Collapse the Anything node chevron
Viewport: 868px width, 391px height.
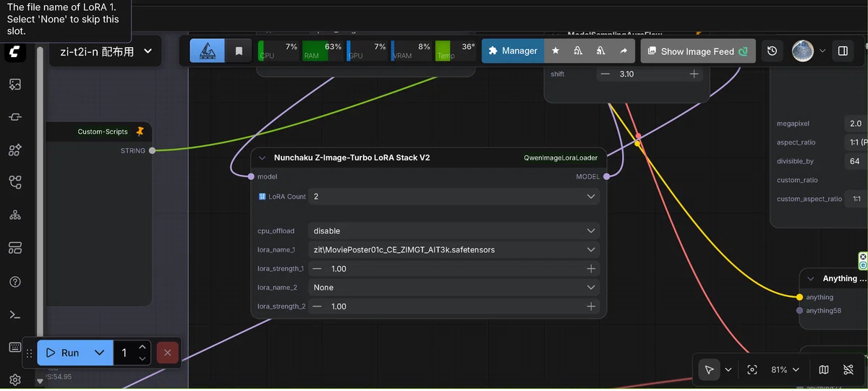tap(811, 278)
